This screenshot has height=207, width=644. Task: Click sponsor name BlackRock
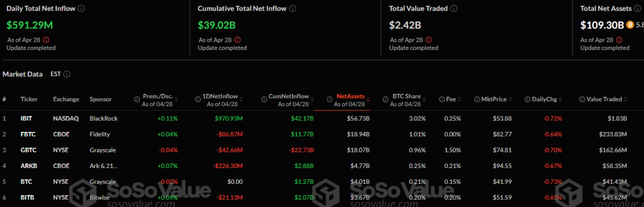coord(104,118)
